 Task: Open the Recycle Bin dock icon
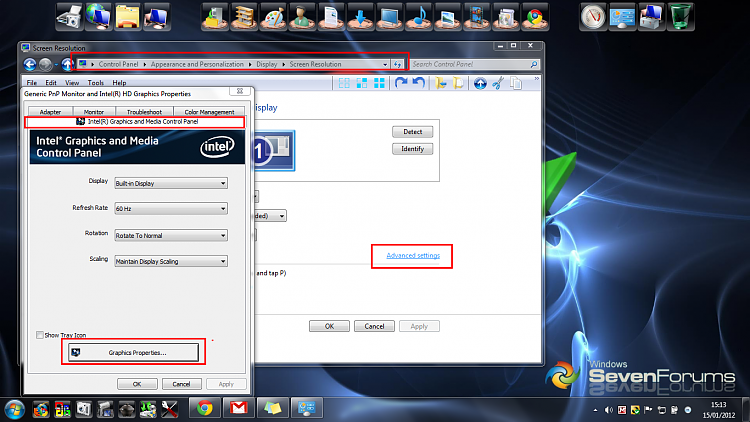(680, 17)
